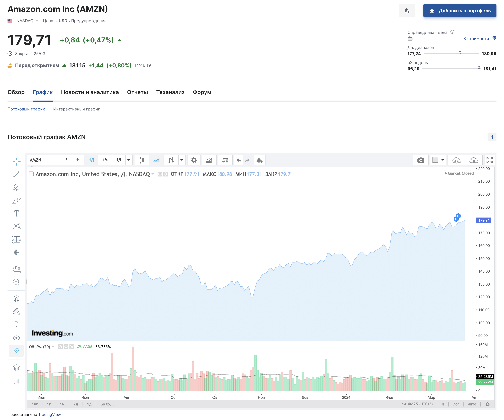Undo the last chart action

(x=238, y=160)
